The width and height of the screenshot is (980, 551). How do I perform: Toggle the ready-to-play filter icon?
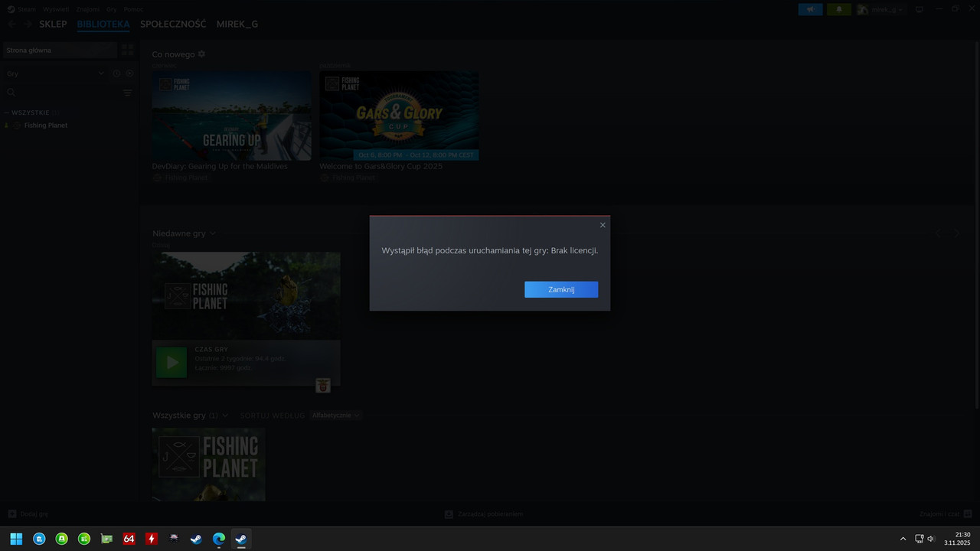pos(129,73)
